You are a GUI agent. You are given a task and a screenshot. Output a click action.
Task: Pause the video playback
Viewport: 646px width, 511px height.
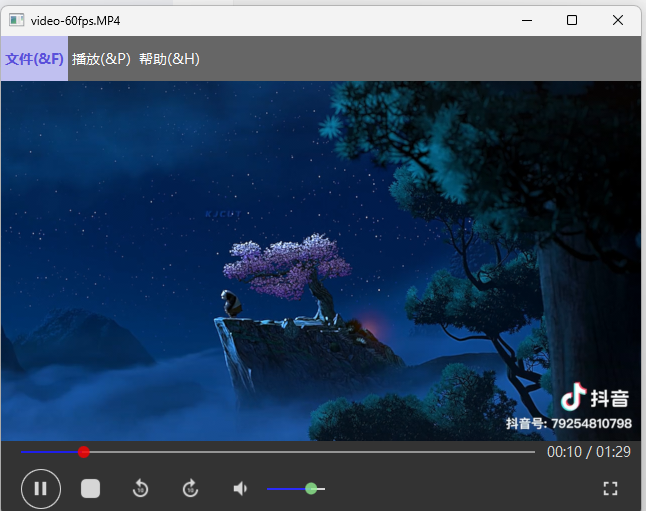[x=41, y=489]
